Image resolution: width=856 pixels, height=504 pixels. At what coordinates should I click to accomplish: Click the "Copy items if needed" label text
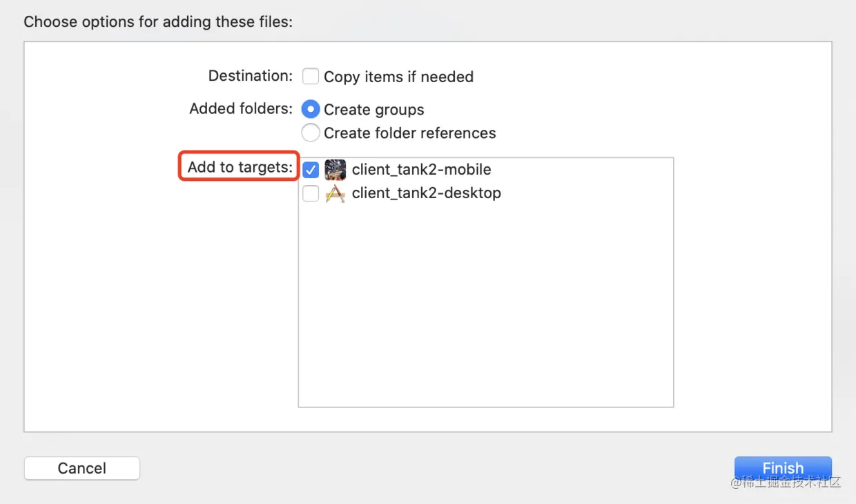click(398, 77)
